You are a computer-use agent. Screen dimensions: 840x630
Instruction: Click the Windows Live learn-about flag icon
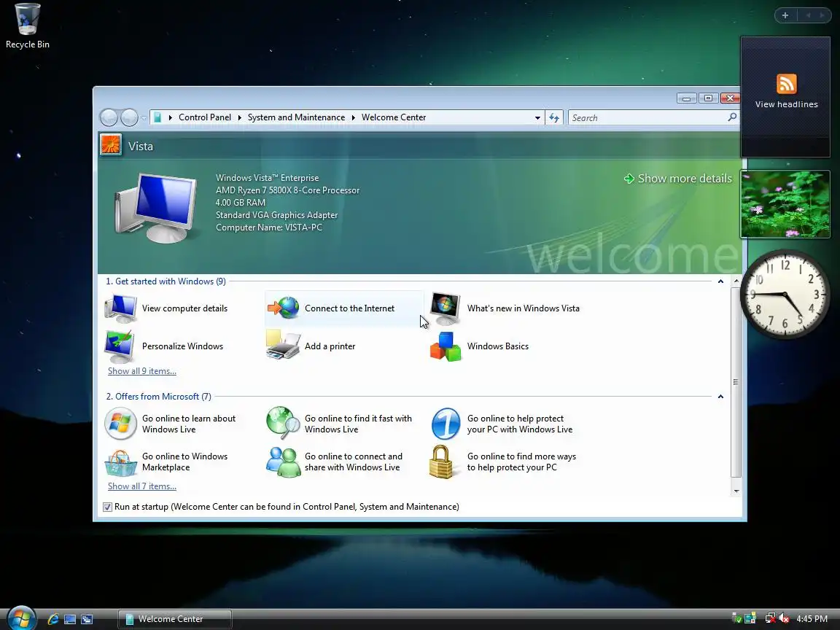point(120,424)
